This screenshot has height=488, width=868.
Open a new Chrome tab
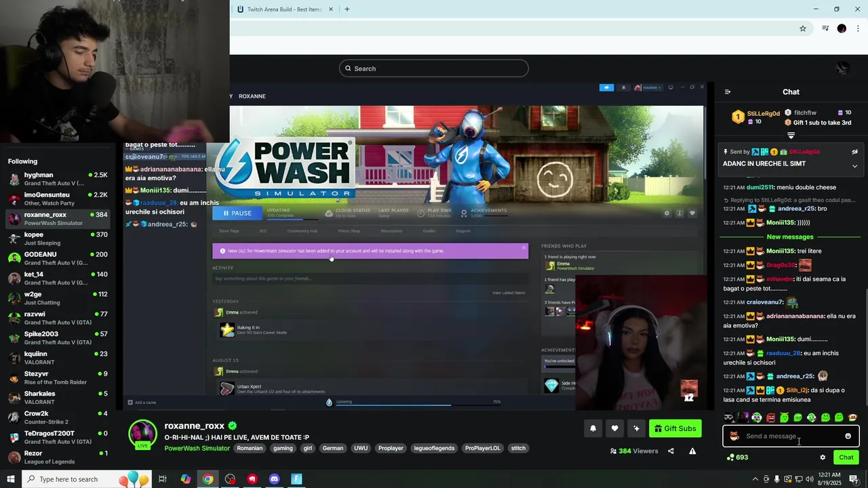coord(347,9)
